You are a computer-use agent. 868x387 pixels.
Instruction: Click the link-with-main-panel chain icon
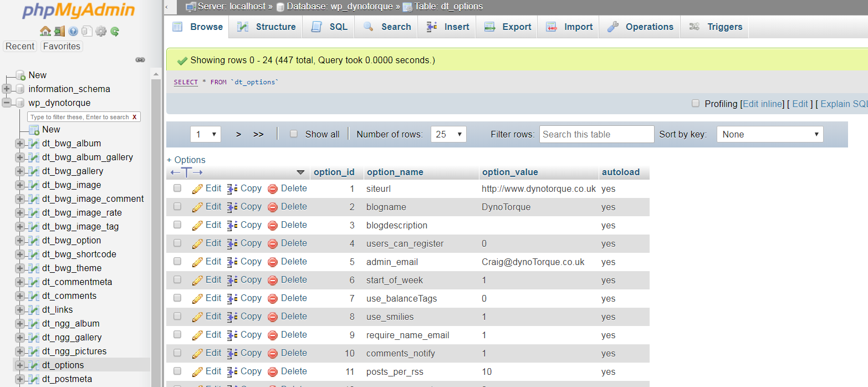(x=140, y=59)
